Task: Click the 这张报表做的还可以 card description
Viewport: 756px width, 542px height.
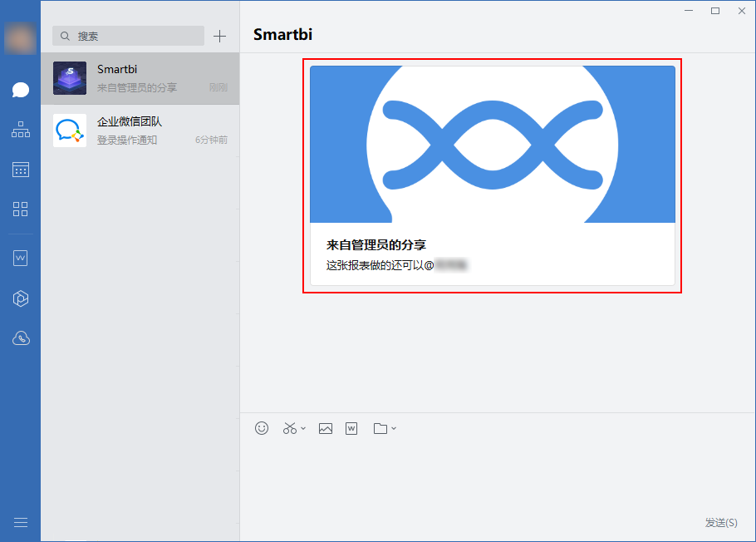Action: 397,265
